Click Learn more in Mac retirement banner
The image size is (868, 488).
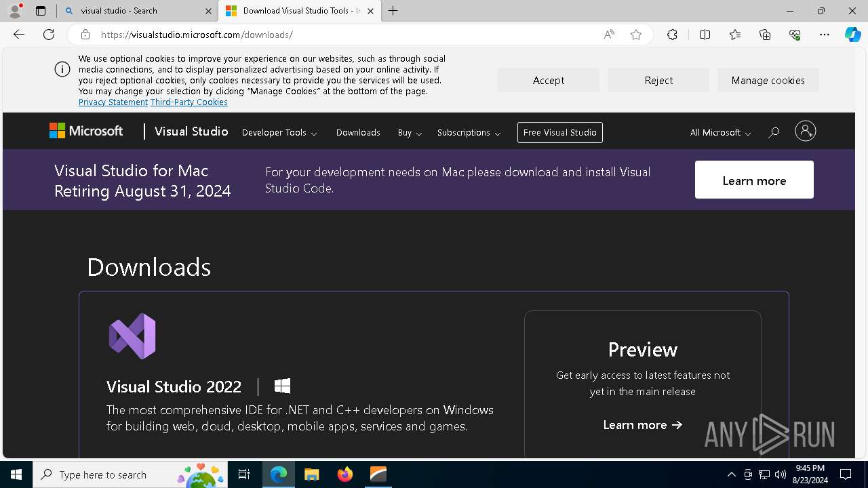point(754,180)
